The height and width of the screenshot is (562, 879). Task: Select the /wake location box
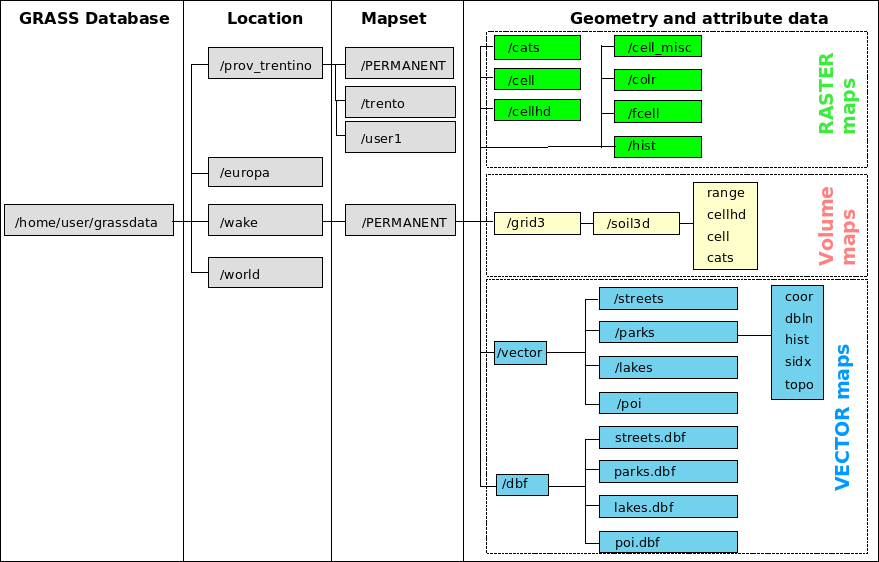click(x=265, y=221)
